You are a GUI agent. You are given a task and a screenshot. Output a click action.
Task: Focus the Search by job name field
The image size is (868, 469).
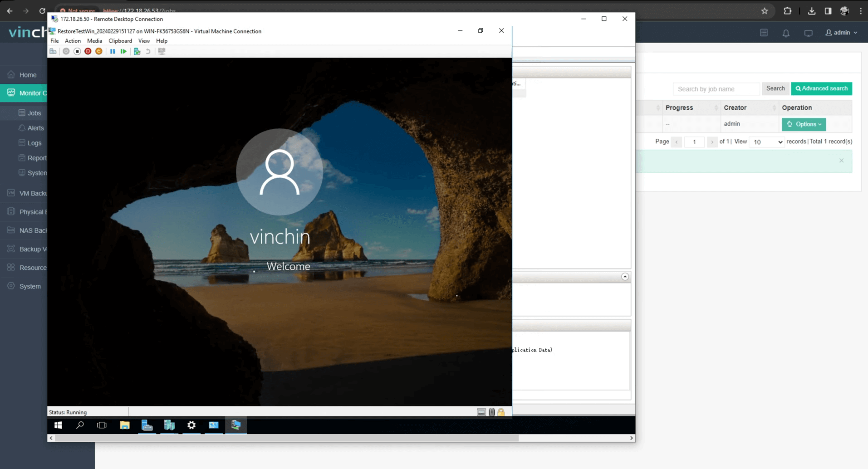(x=716, y=89)
